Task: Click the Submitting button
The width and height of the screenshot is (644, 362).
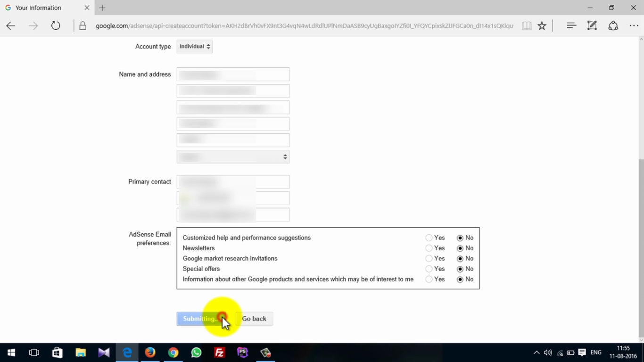Action: pyautogui.click(x=202, y=319)
